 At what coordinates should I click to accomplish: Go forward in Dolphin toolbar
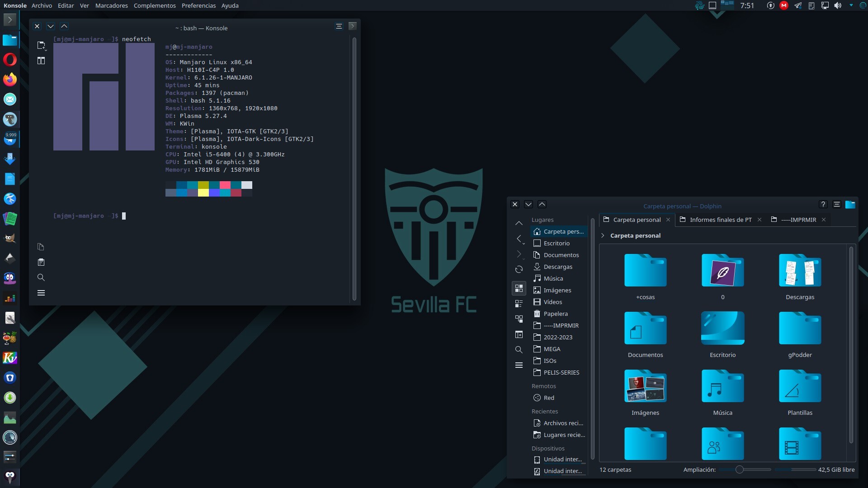coord(519,254)
